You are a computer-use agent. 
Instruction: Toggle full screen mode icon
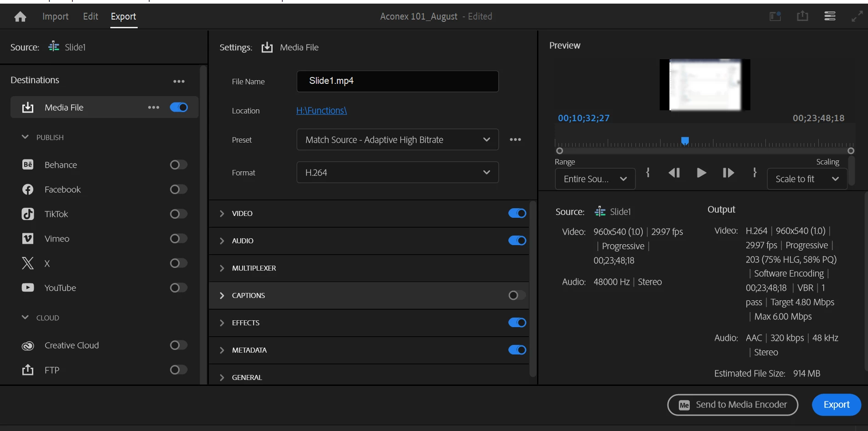[x=857, y=16]
